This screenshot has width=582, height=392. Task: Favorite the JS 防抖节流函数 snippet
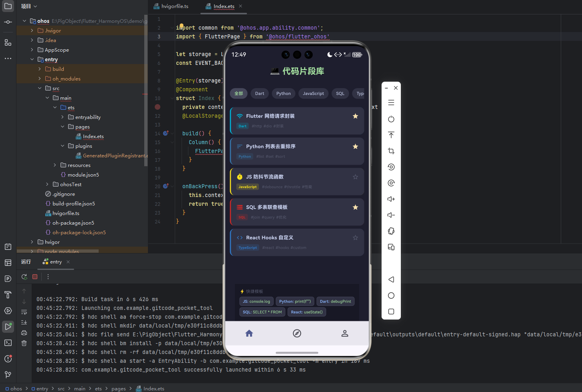355,177
